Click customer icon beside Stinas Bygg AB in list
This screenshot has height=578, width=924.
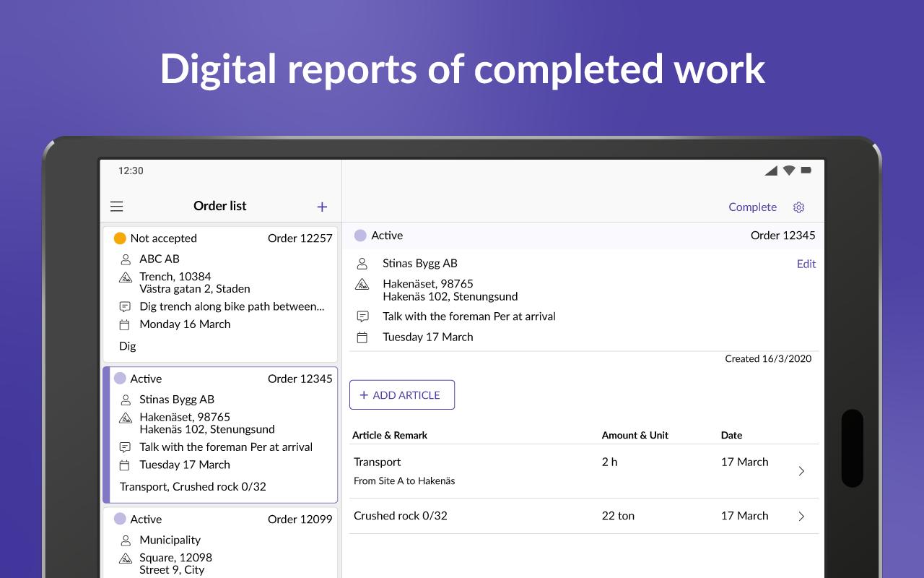point(126,400)
